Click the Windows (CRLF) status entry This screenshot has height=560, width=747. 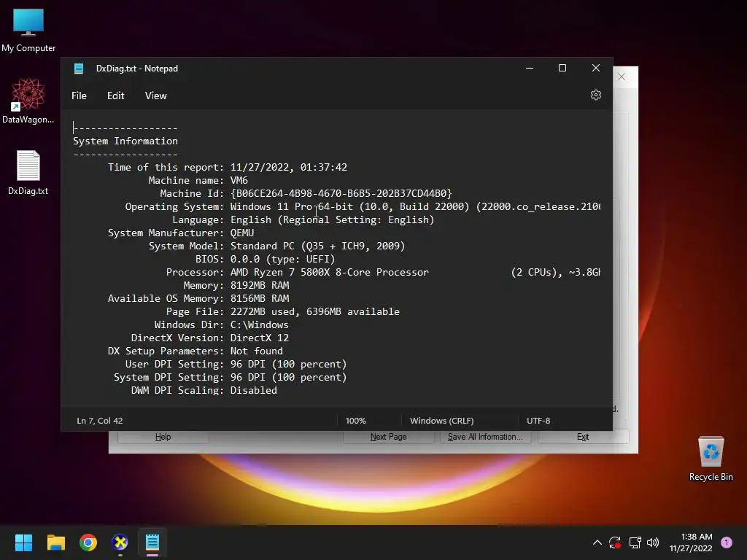coord(441,421)
